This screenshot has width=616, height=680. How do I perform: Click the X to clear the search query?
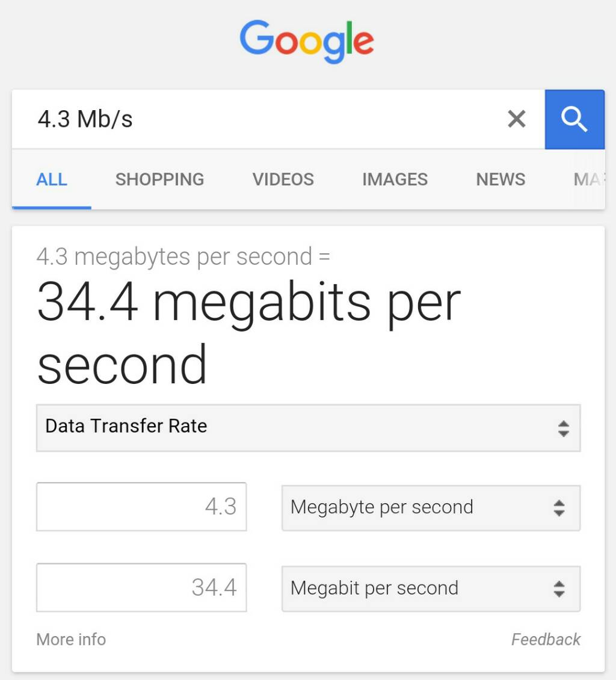[516, 119]
